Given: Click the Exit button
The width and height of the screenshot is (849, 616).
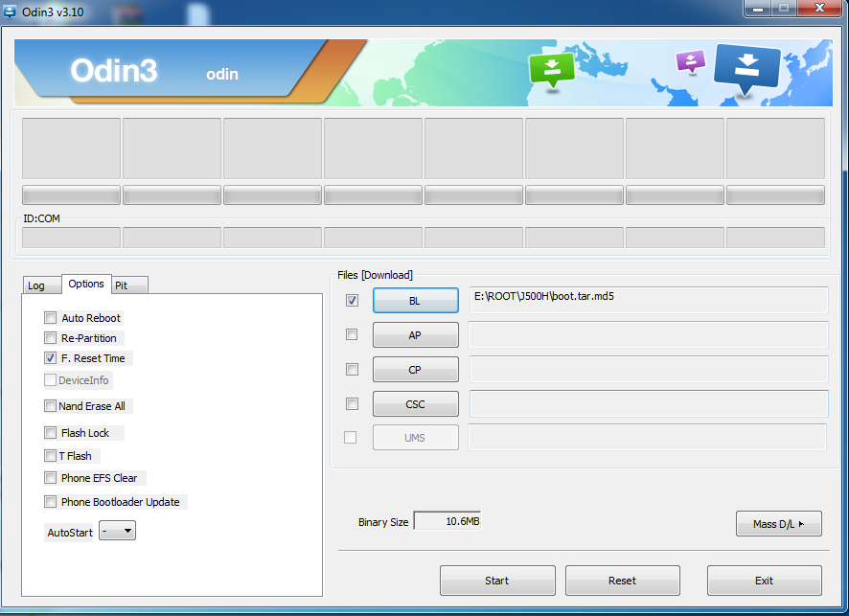Looking at the screenshot, I should [x=765, y=581].
